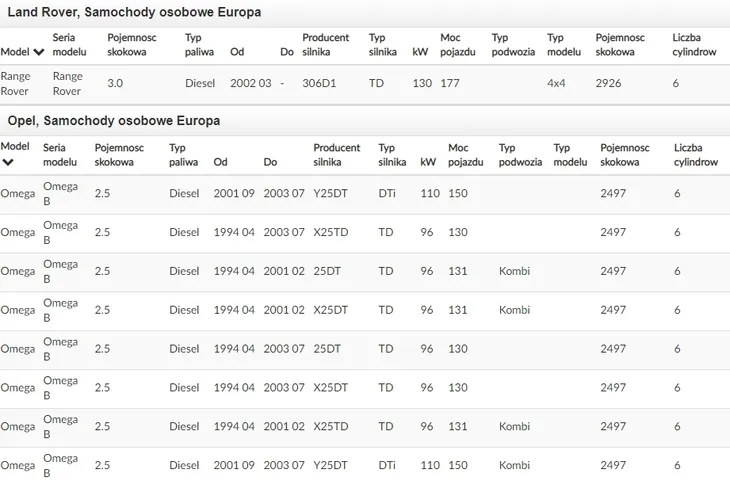The height and width of the screenshot is (480, 730).
Task: Click Typ modelu header in Land Rover table
Action: tap(564, 45)
